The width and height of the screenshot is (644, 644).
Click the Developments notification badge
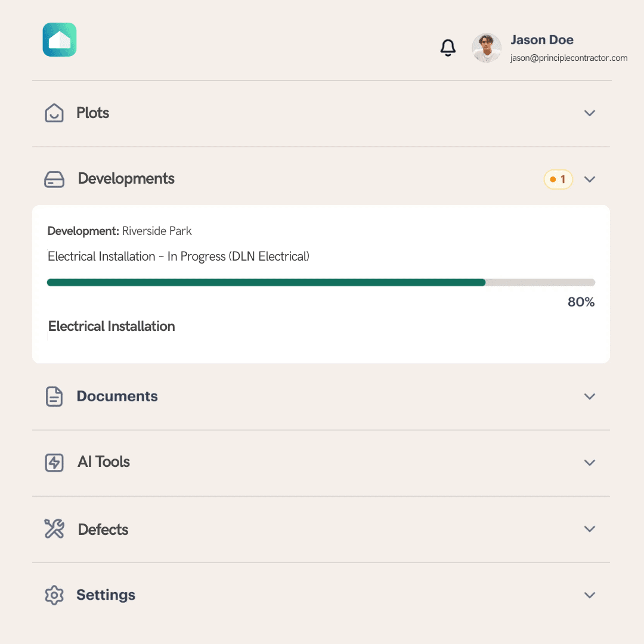click(x=558, y=179)
